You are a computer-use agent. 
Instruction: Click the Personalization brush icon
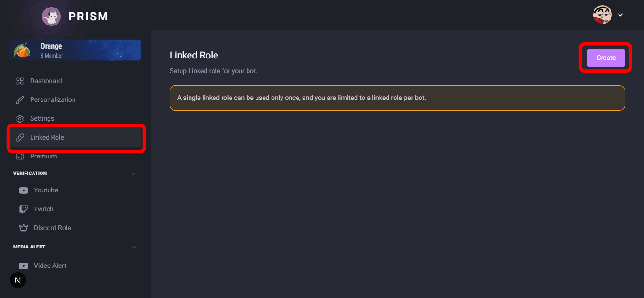pos(20,100)
